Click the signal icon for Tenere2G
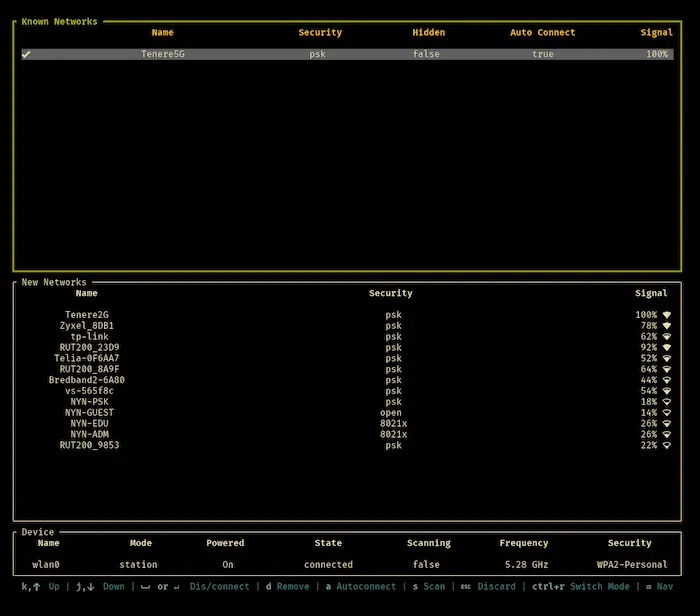The height and width of the screenshot is (616, 700). (x=667, y=315)
